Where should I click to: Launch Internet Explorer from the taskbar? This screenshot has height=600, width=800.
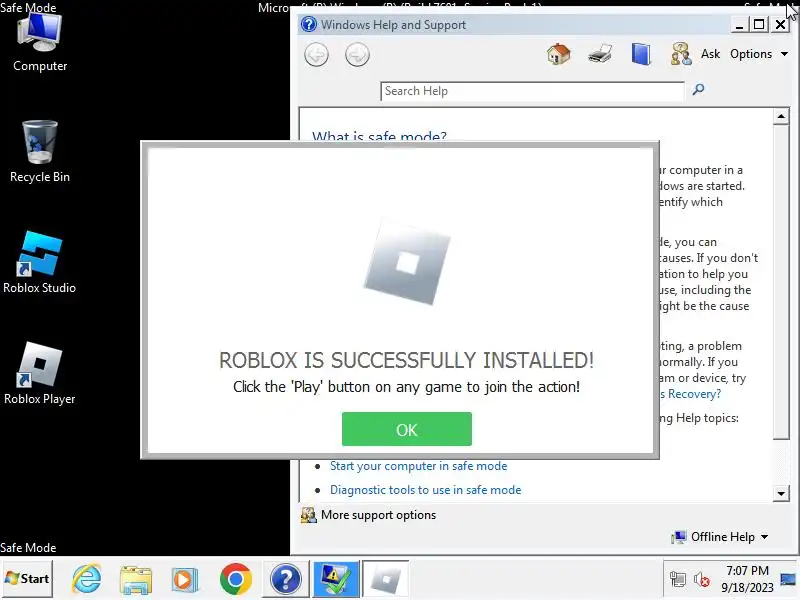(x=86, y=579)
